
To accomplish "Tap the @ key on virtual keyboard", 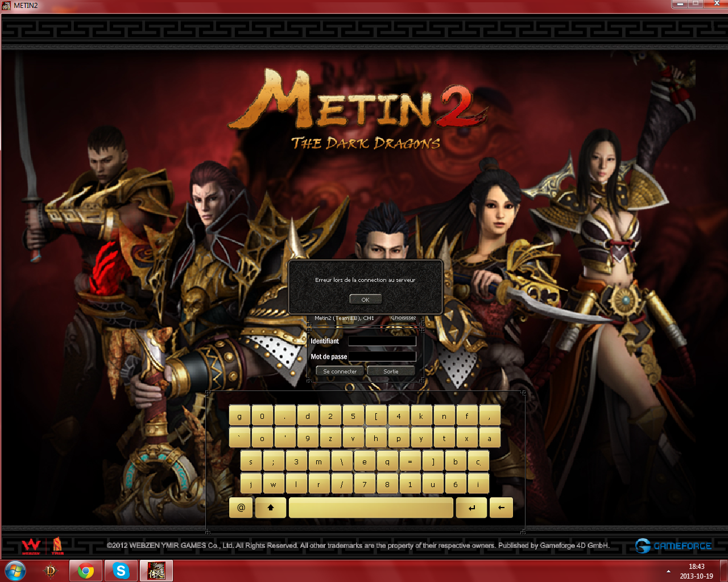I will (241, 508).
